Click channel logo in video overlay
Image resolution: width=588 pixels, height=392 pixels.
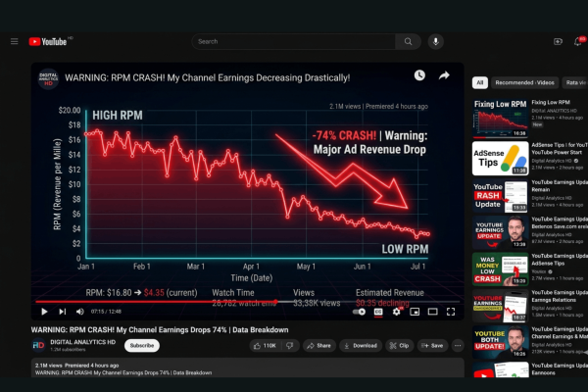pyautogui.click(x=48, y=78)
